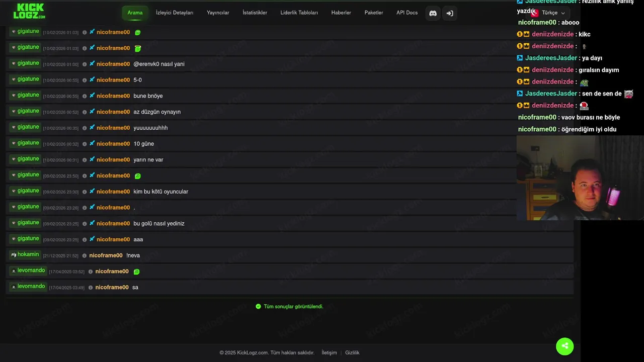
Task: Click info icon on the '!neva' row
Action: pos(85,256)
